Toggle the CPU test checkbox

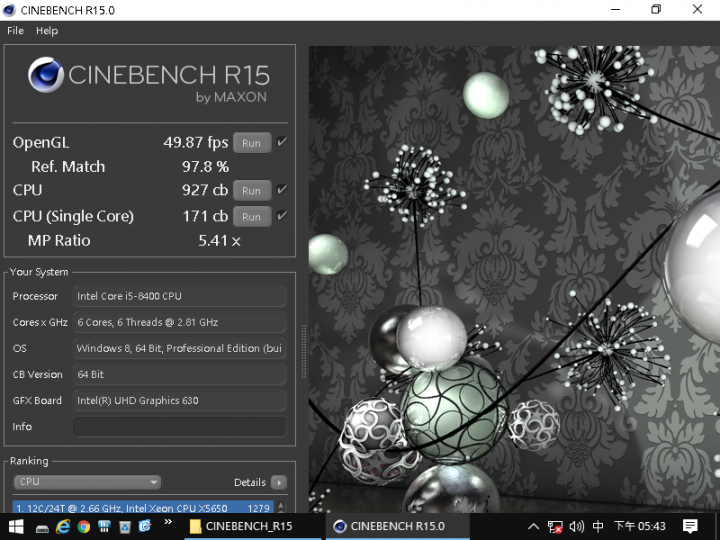coord(282,190)
